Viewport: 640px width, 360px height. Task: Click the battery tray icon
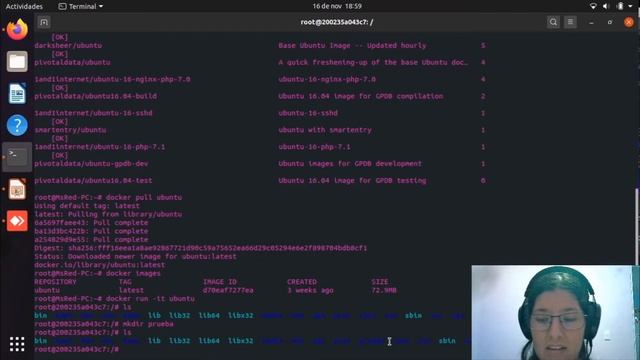click(x=620, y=6)
